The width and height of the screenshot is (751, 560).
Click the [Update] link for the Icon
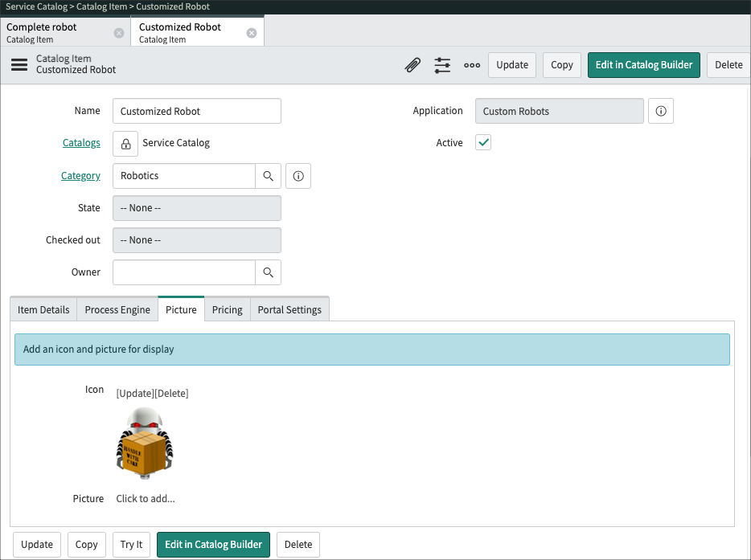pyautogui.click(x=134, y=393)
